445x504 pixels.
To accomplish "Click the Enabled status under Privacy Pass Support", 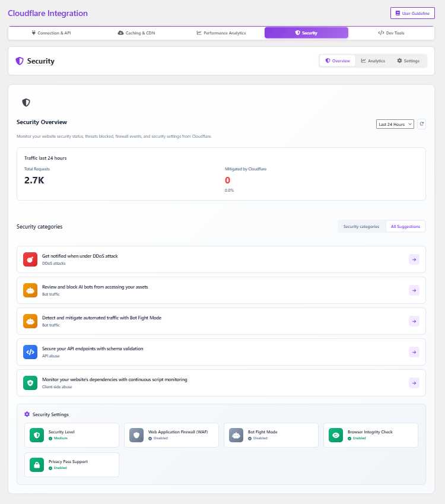I will (x=58, y=468).
